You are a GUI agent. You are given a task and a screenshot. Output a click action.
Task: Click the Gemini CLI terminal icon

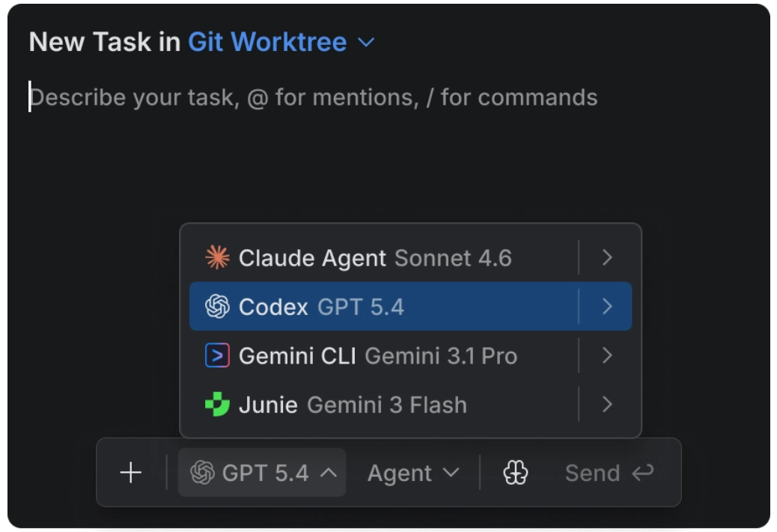[217, 355]
